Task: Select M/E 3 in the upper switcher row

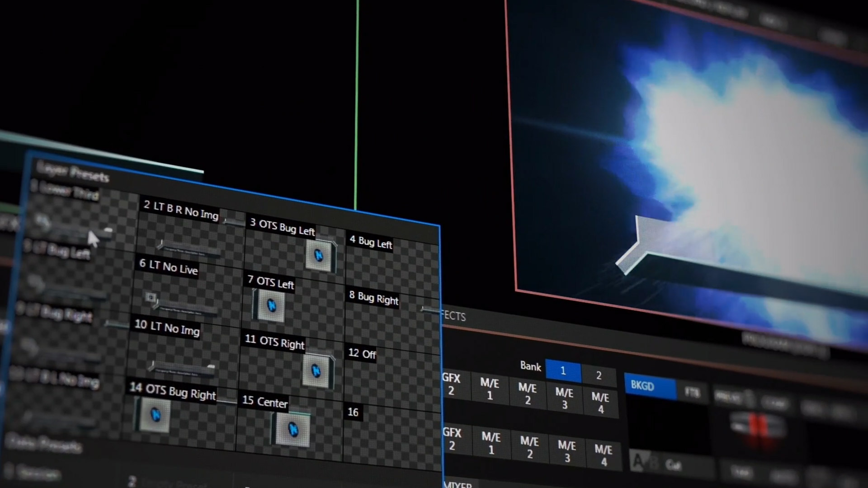Action: click(564, 399)
